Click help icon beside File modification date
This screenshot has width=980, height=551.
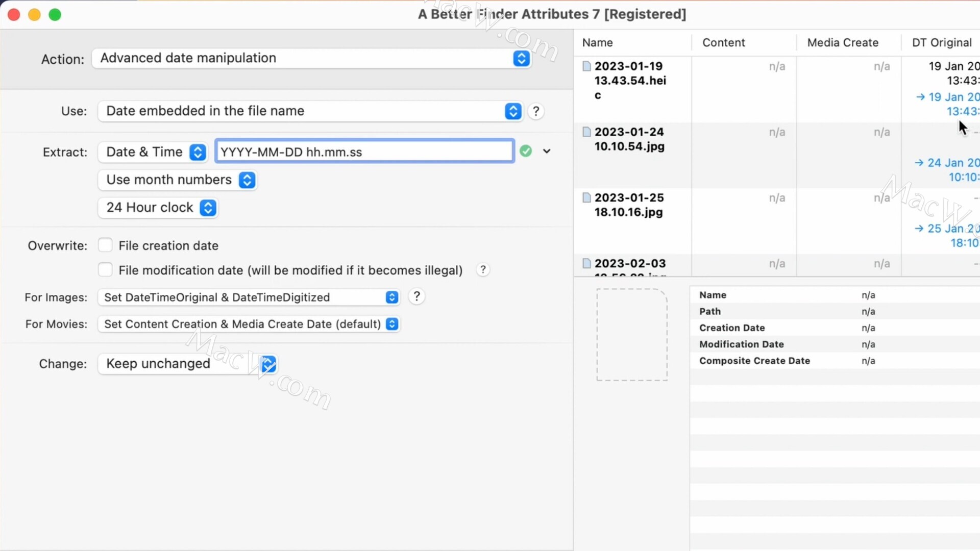(x=483, y=270)
